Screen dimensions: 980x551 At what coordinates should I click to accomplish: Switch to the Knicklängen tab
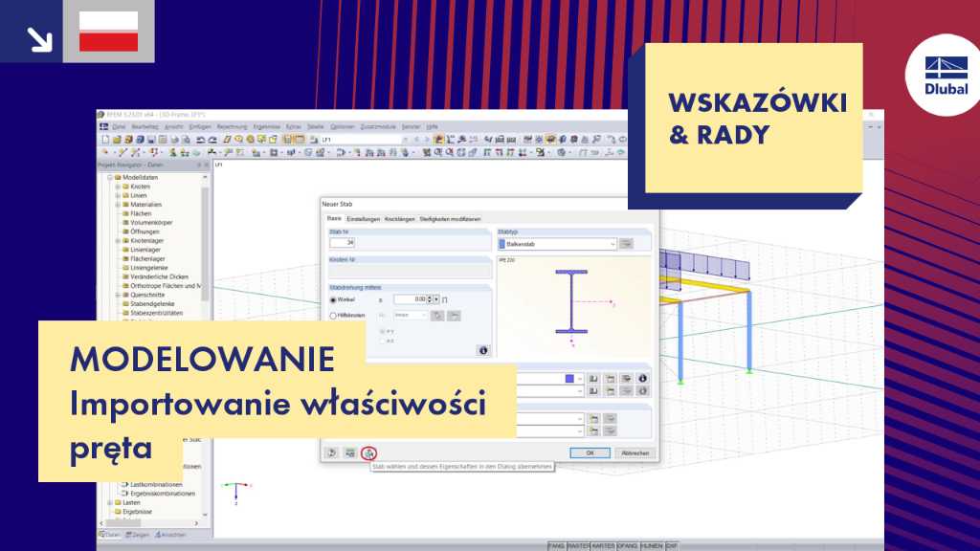399,219
